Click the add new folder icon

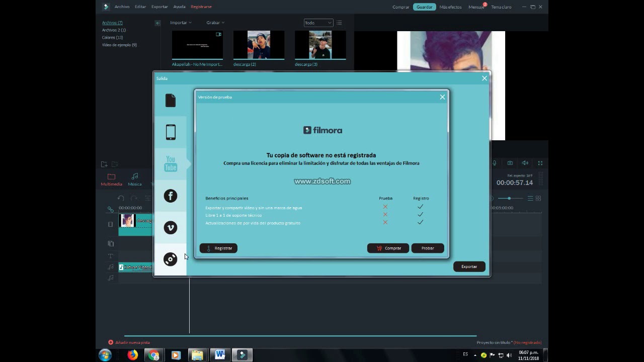[x=104, y=164]
